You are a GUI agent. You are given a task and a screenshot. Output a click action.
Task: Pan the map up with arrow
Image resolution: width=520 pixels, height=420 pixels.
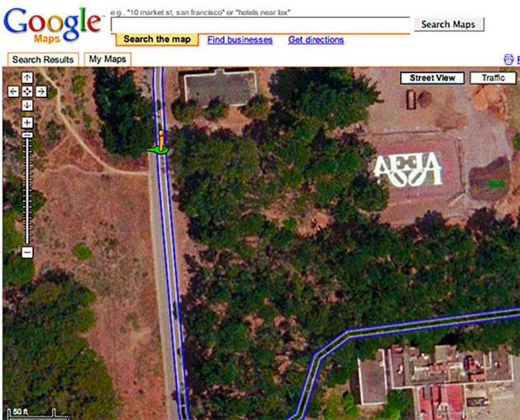27,78
